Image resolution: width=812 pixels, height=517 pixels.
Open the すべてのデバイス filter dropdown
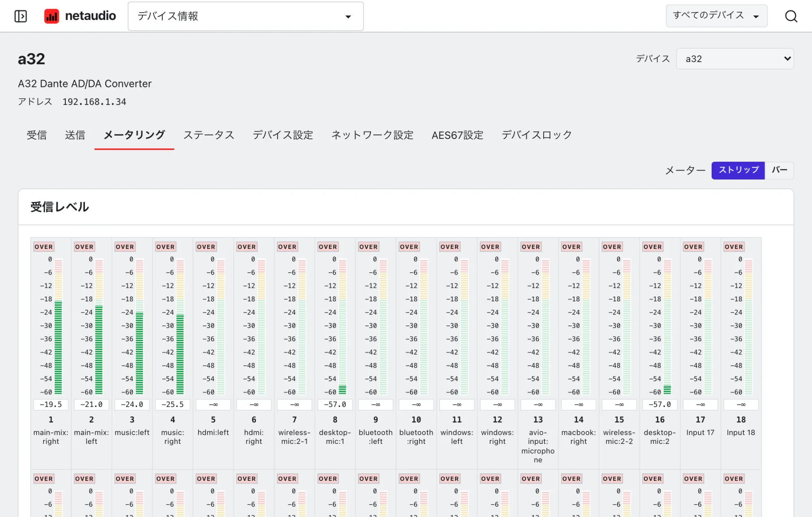[x=716, y=16]
